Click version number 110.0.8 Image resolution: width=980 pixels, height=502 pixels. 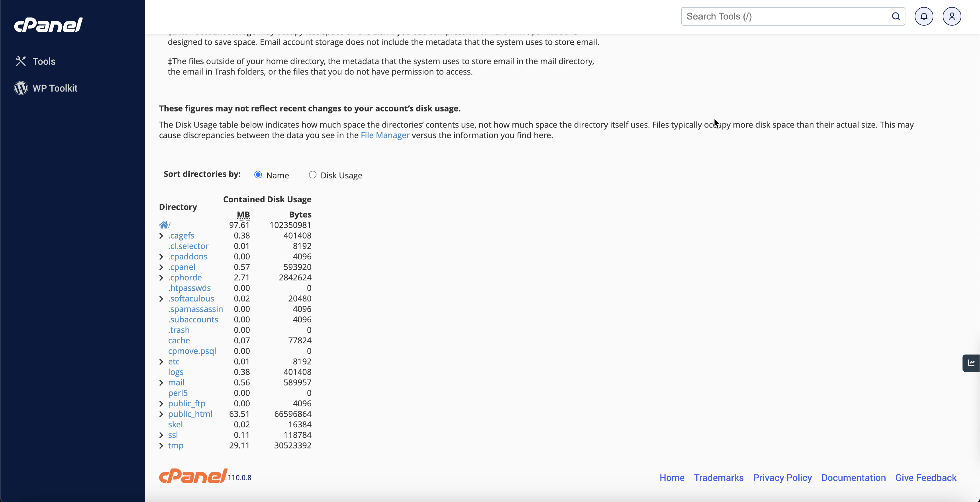[240, 478]
